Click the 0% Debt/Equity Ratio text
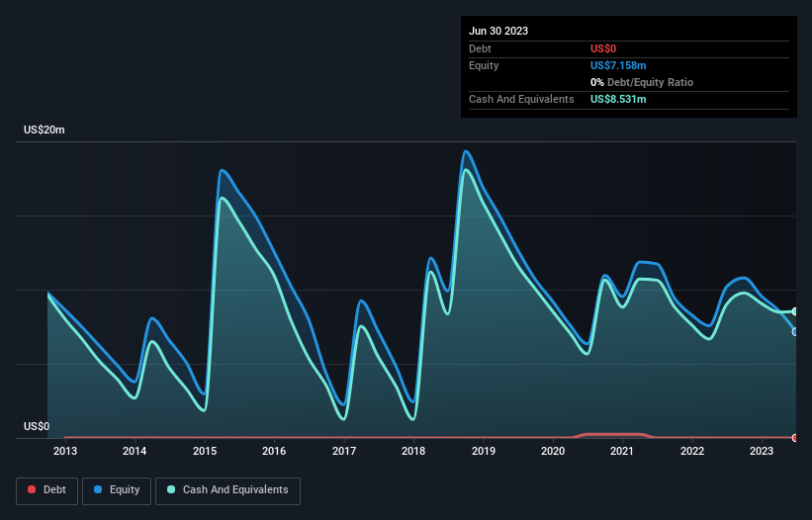This screenshot has height=520, width=812. pos(642,82)
